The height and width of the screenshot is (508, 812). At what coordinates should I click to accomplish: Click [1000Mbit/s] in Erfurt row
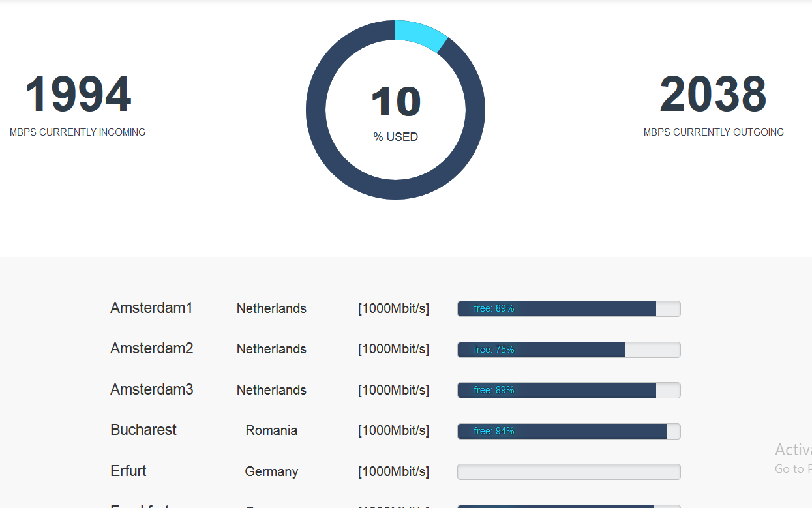[393, 471]
